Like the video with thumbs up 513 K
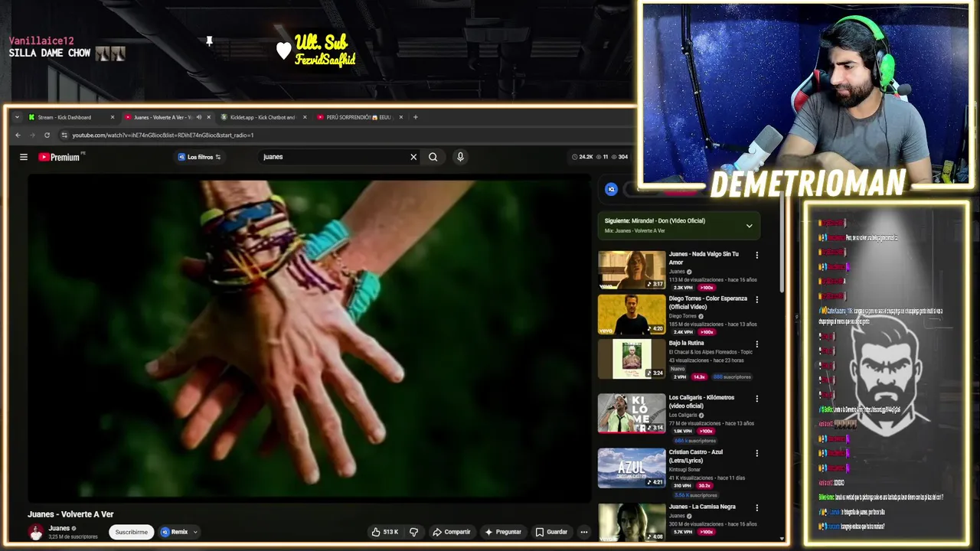Image resolution: width=980 pixels, height=551 pixels. [385, 532]
